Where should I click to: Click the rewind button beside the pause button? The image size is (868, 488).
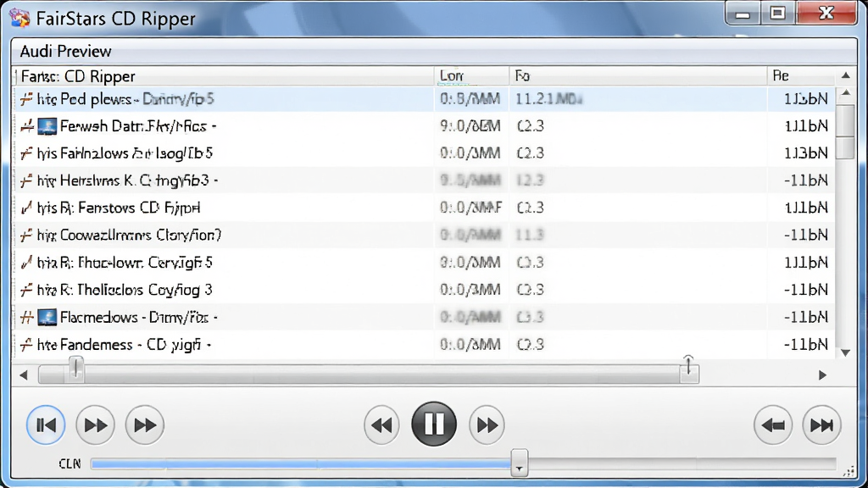[x=381, y=425]
